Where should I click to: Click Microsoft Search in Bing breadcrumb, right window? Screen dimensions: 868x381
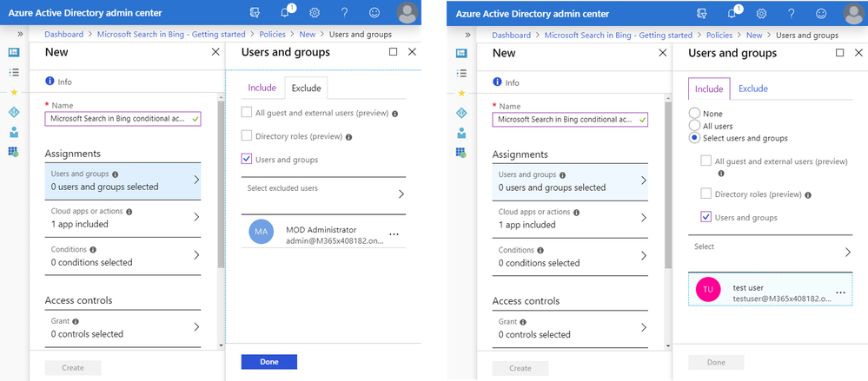pos(619,36)
